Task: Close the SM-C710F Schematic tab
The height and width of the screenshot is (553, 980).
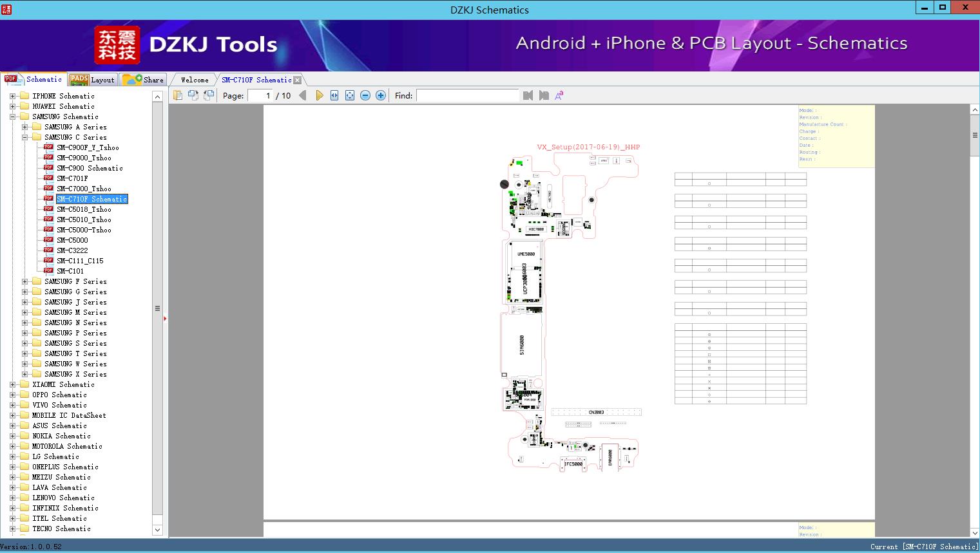Action: 297,80
